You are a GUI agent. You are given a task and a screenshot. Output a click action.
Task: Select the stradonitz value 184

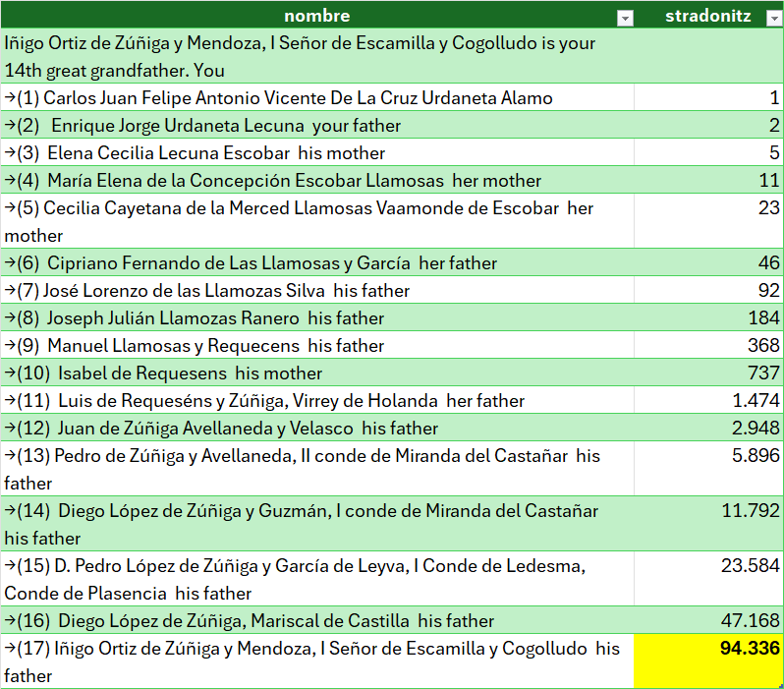[x=708, y=317]
